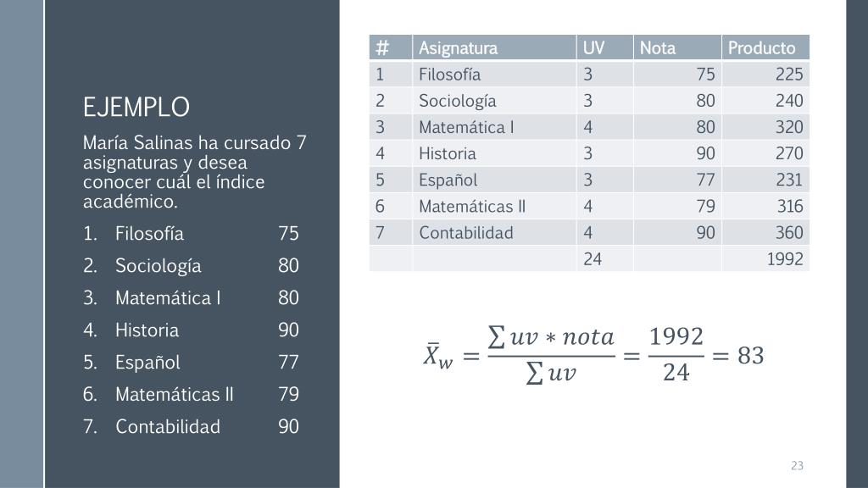Select the product value 360 cell
868x488 pixels.
click(x=788, y=233)
